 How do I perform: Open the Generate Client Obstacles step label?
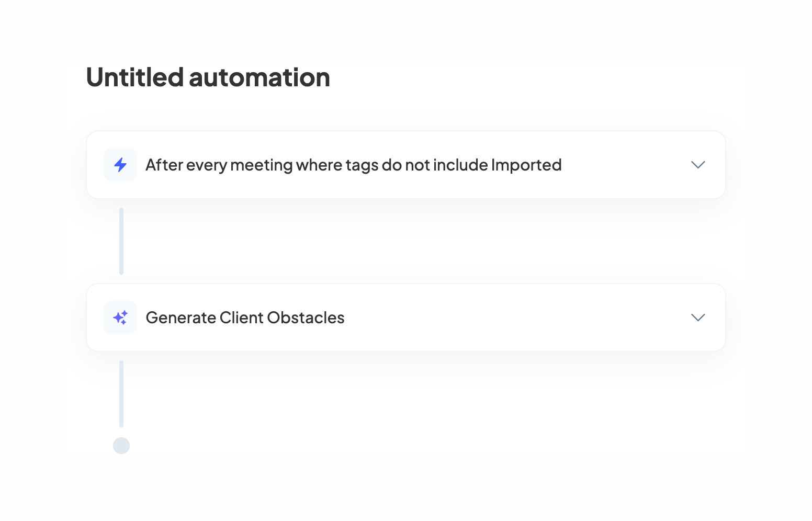point(245,318)
